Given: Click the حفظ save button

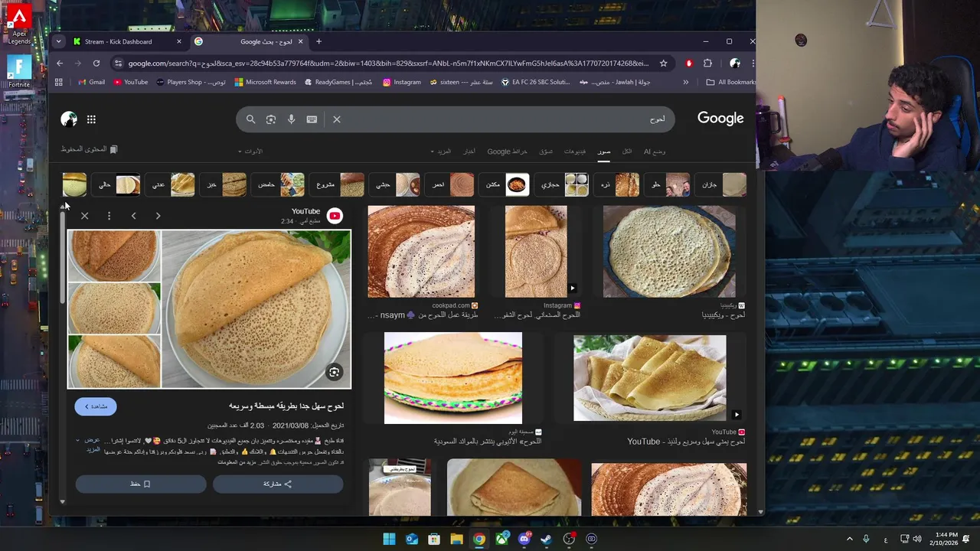Looking at the screenshot, I should coord(141,484).
